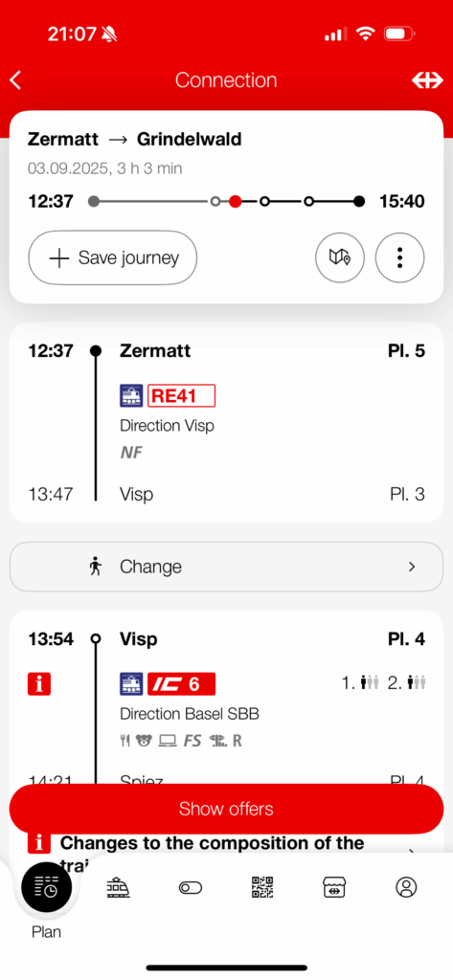453x980 pixels.
Task: Tap the red info icon beside IC 6
Action: tap(39, 683)
